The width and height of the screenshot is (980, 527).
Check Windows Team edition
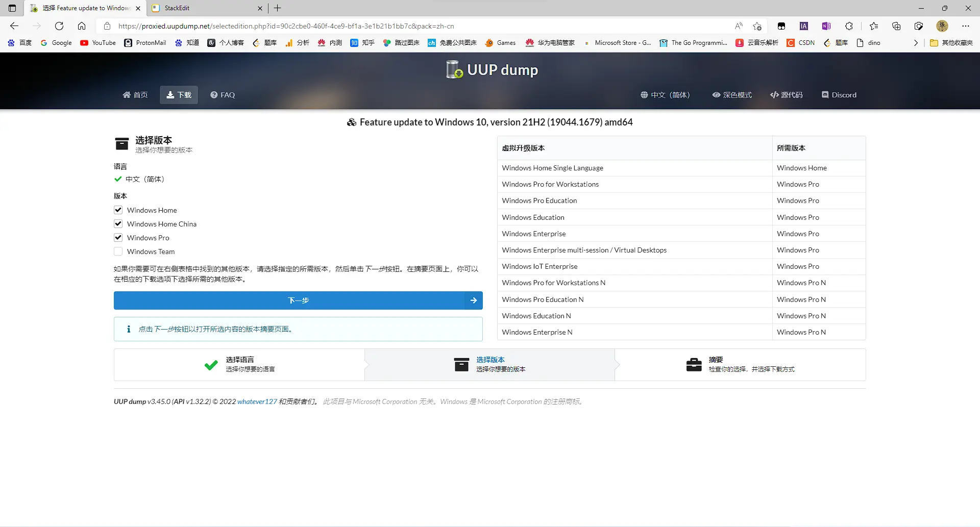pyautogui.click(x=118, y=252)
